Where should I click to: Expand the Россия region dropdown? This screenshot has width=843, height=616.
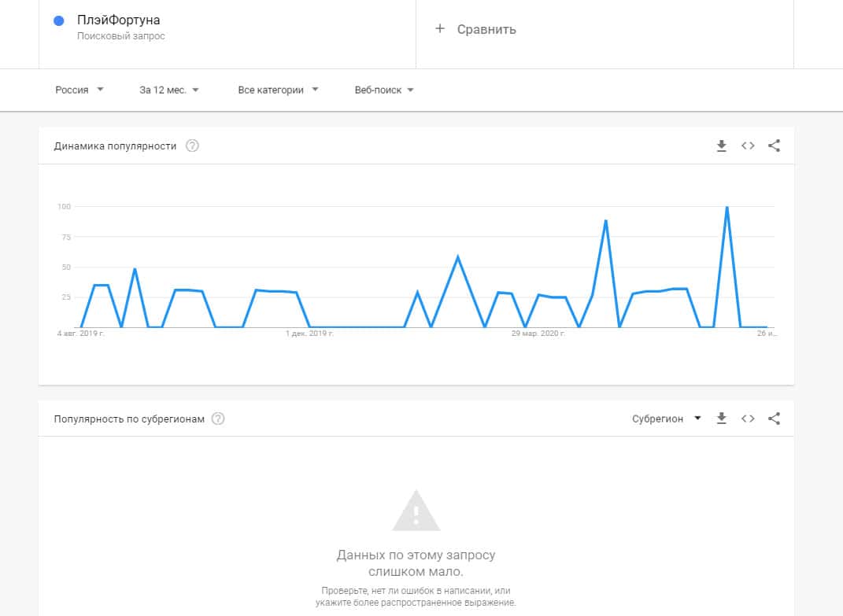(79, 90)
